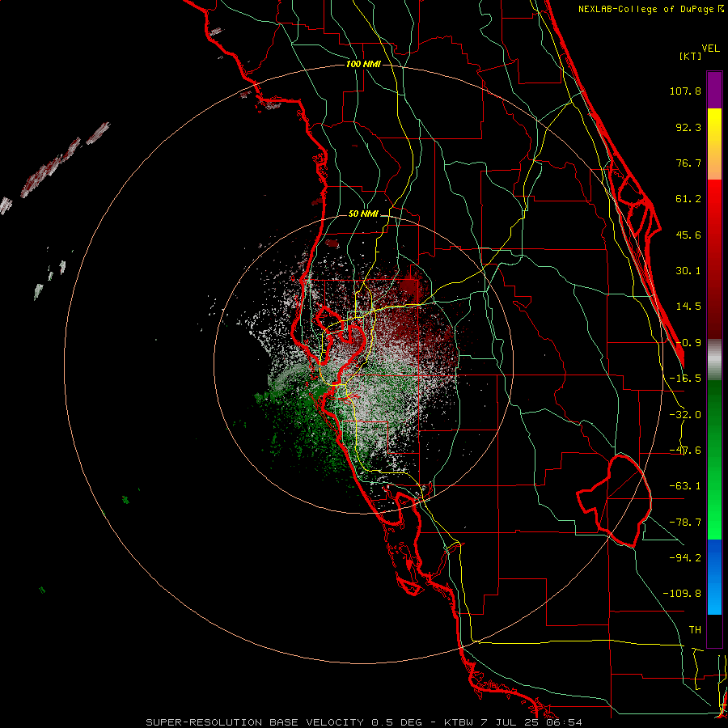Click the -63.1 scale value

click(x=685, y=486)
